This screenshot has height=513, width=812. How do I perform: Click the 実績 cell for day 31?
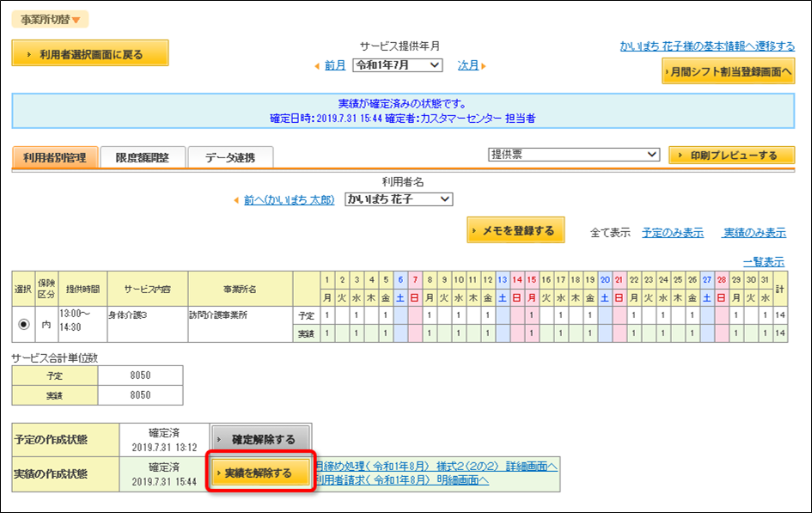coord(766,333)
